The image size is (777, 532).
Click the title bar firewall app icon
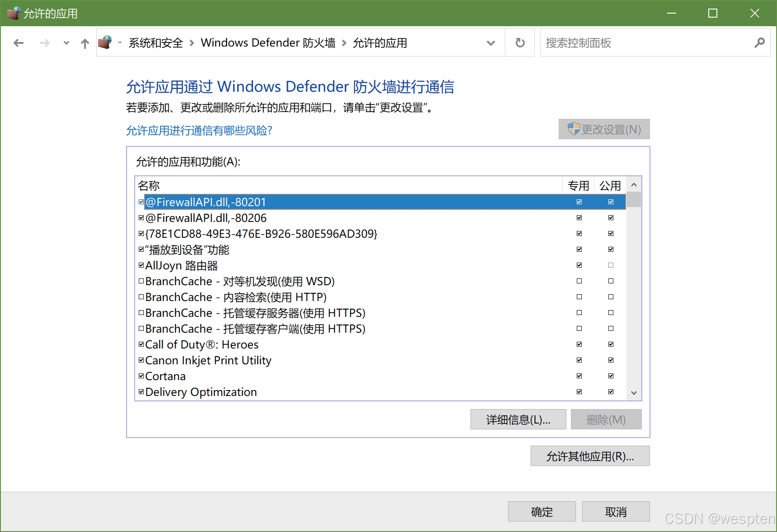point(14,13)
